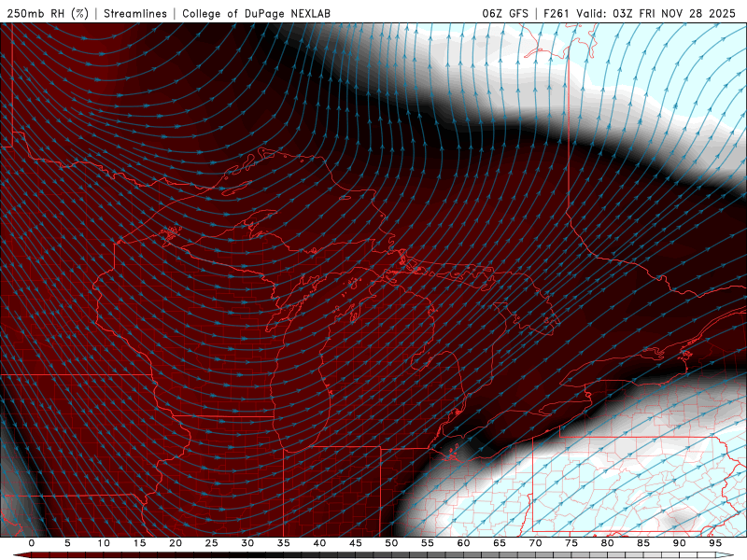The height and width of the screenshot is (560, 747).
Task: Click the "250mb RH (%)" title text
Action: pos(48,13)
